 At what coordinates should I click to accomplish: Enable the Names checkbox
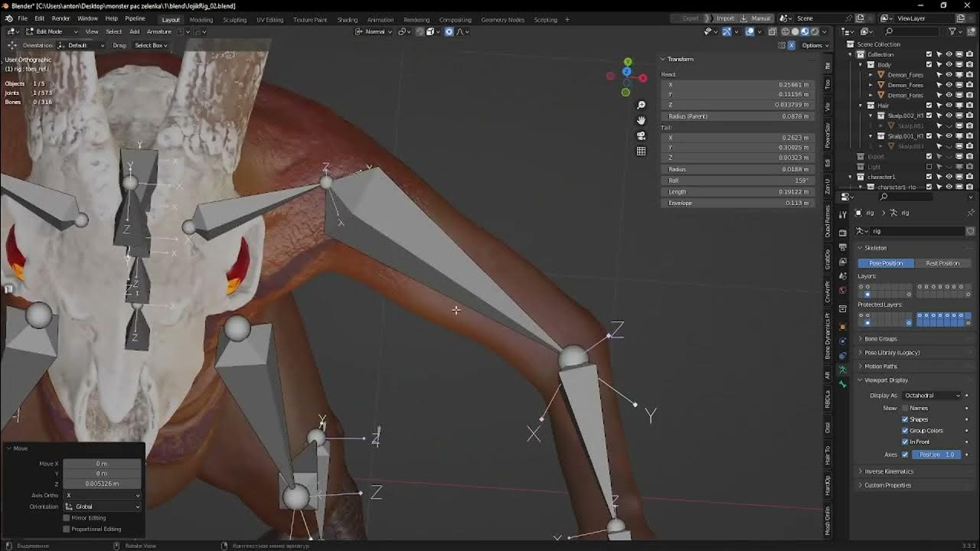coord(905,408)
